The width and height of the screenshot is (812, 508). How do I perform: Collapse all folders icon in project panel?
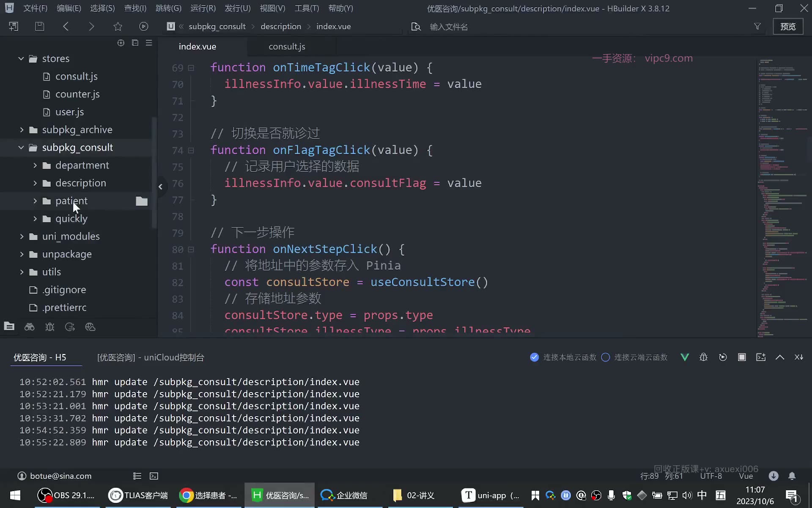pyautogui.click(x=135, y=43)
